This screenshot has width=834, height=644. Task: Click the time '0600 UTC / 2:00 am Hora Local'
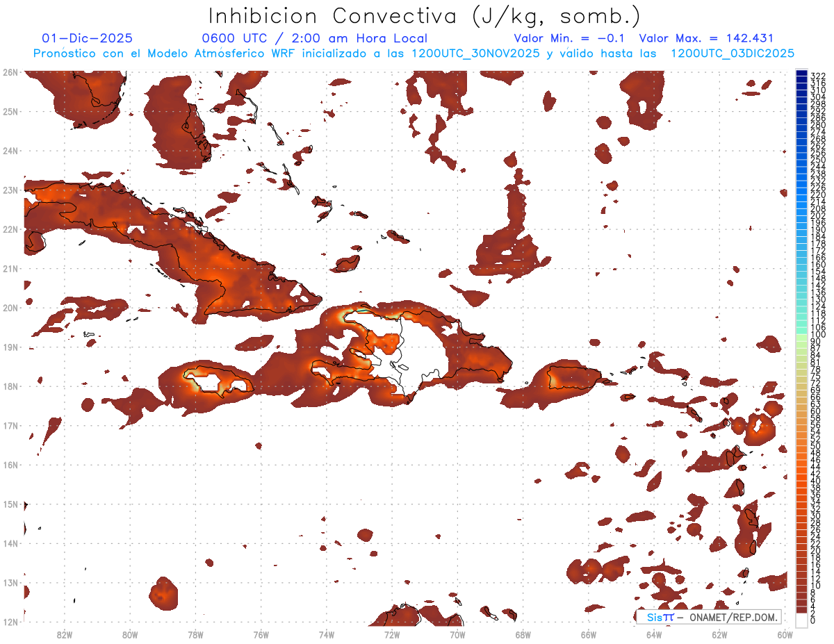[x=314, y=38]
